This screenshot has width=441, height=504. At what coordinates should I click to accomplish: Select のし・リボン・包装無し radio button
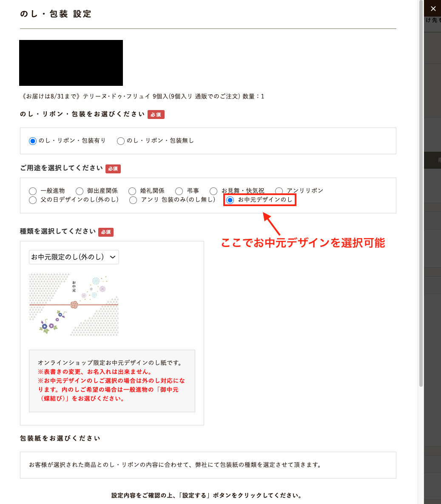[121, 141]
